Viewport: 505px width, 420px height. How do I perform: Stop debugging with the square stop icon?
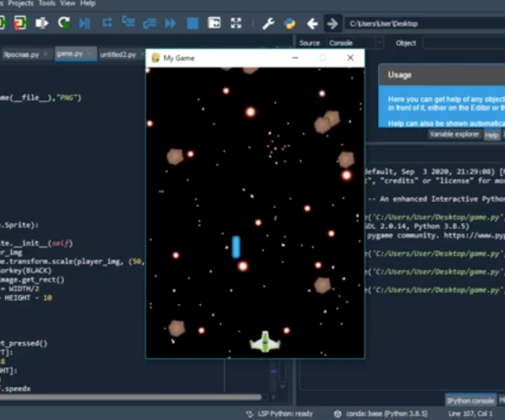click(x=192, y=24)
